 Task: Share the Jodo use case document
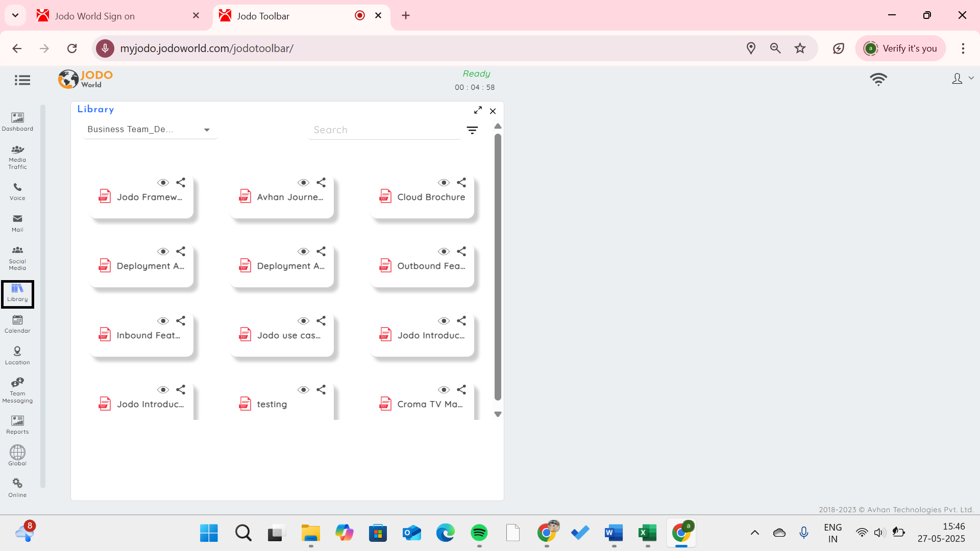coord(321,320)
